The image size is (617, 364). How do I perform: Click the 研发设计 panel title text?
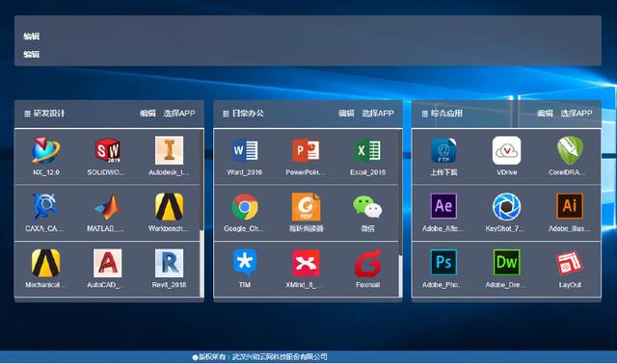[49, 114]
